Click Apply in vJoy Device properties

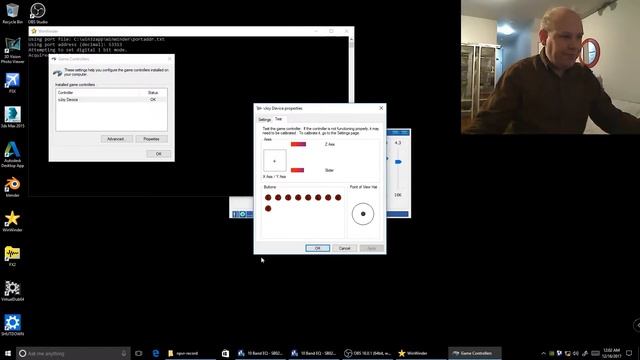(371, 248)
